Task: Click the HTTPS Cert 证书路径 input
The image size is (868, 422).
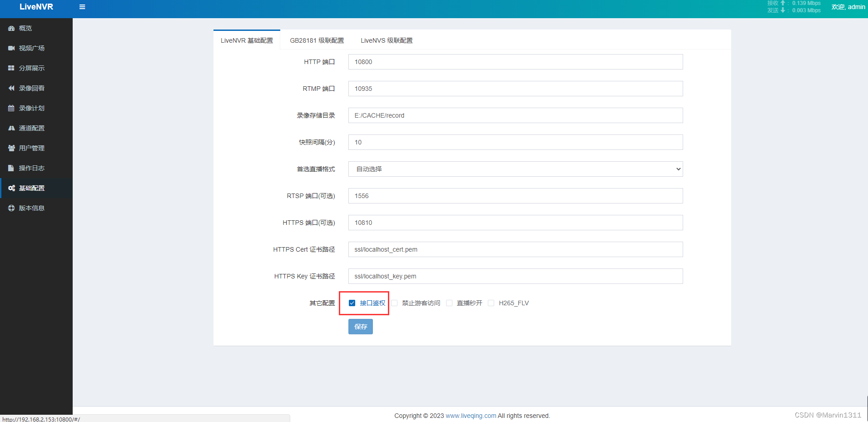Action: pyautogui.click(x=516, y=249)
